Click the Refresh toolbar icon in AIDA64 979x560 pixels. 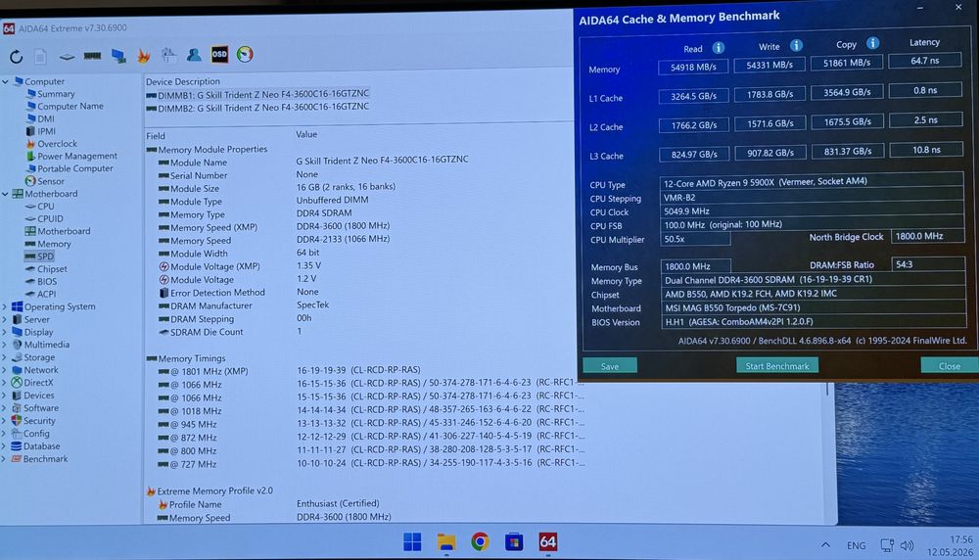click(17, 57)
